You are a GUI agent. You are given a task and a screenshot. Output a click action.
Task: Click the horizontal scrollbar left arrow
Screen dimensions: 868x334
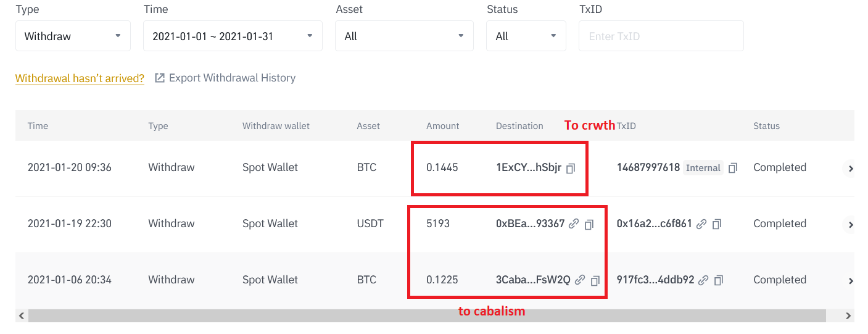coord(22,315)
